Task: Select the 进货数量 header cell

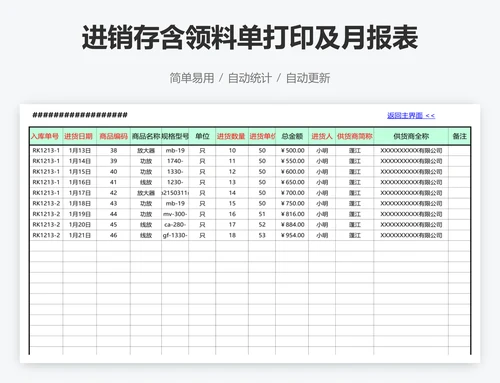Action: pos(232,136)
